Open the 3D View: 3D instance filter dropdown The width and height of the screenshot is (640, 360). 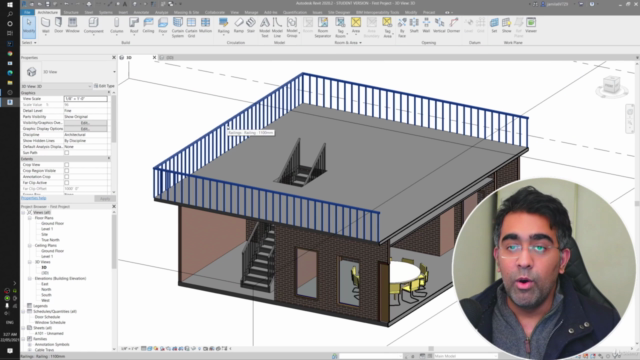pos(90,86)
